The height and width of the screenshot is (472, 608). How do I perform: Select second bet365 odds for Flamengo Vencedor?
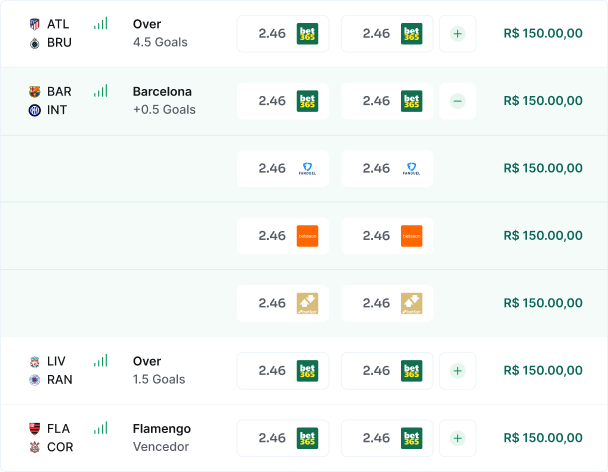pos(387,438)
